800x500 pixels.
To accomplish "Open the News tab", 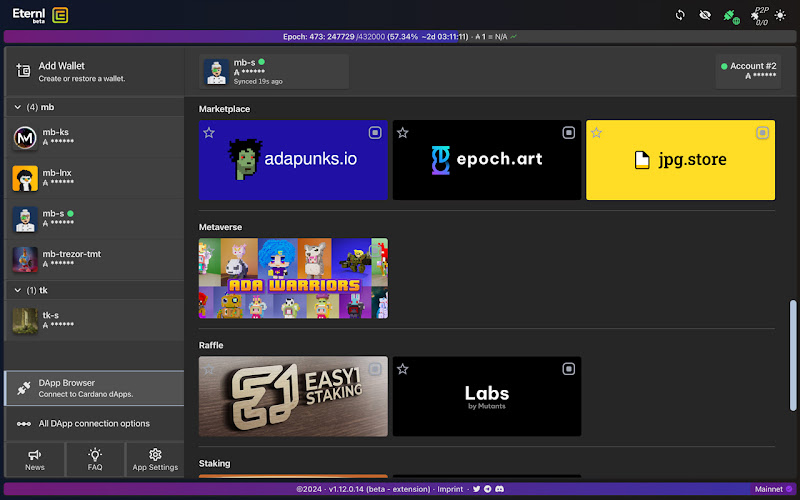I will coord(35,459).
